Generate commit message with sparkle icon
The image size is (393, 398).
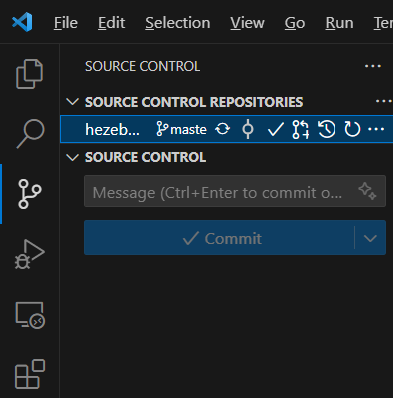[x=367, y=191]
